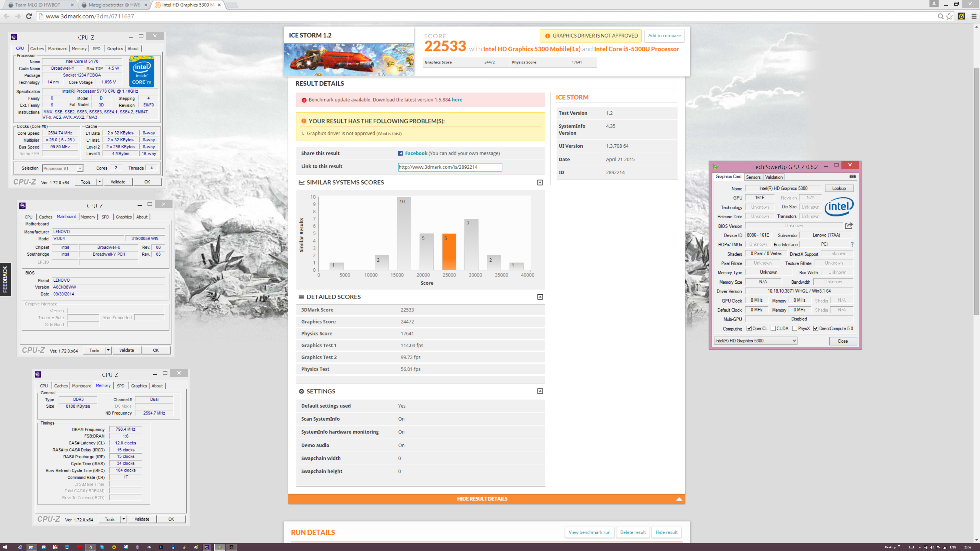Launch Internet Explorer from the taskbar

20,547
